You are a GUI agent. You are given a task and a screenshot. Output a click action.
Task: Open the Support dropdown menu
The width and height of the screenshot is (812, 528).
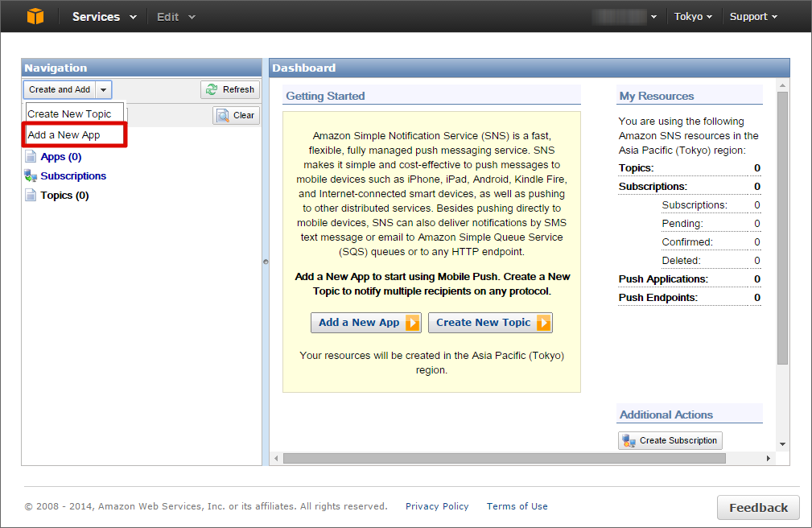pos(753,17)
